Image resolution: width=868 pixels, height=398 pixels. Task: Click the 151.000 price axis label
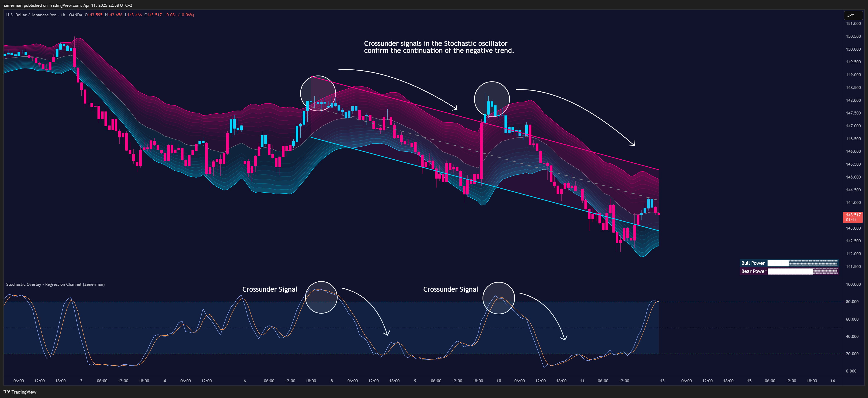853,24
